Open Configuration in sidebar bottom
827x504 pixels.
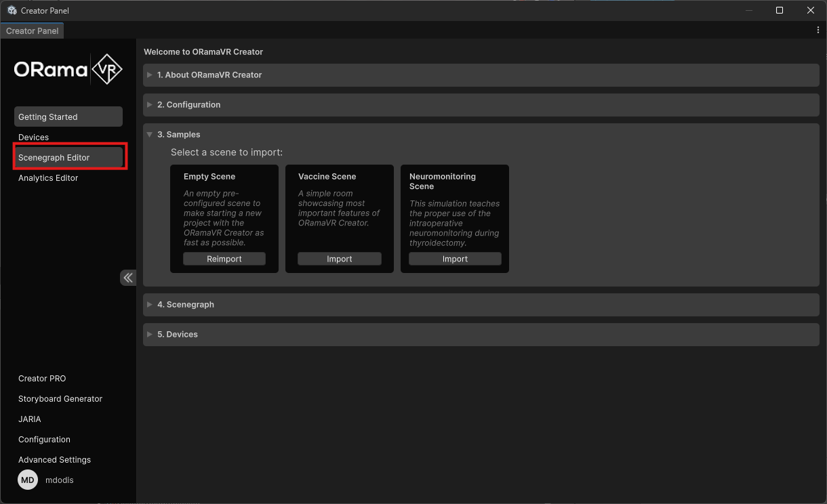coord(44,440)
